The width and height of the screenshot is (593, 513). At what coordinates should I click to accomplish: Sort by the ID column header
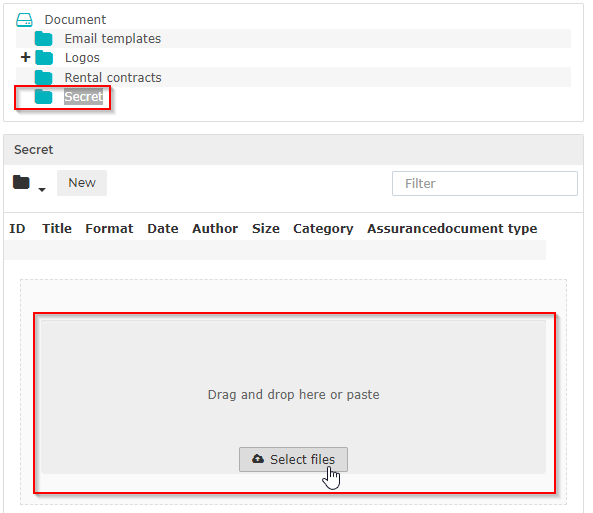click(x=17, y=229)
